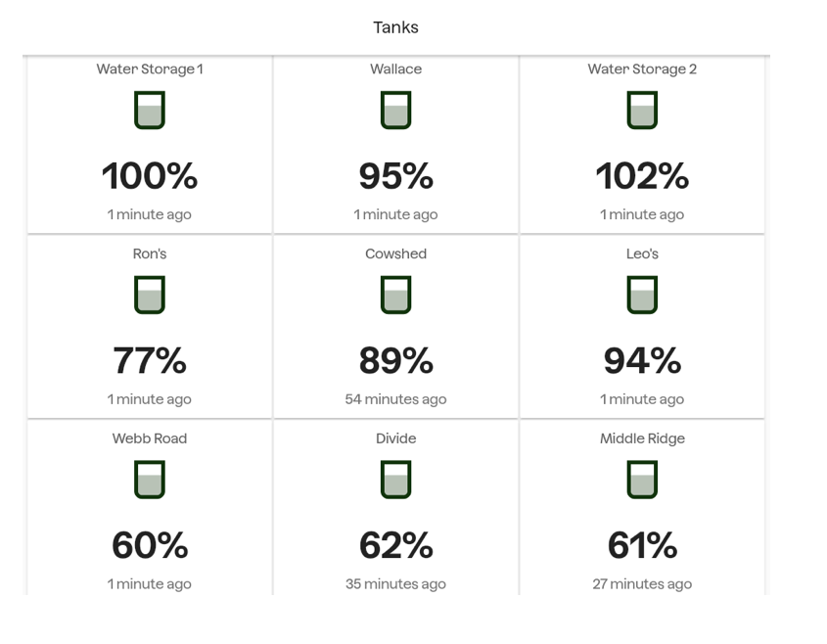Select the Wallace tank name
This screenshot has width=827, height=644.
tap(395, 69)
